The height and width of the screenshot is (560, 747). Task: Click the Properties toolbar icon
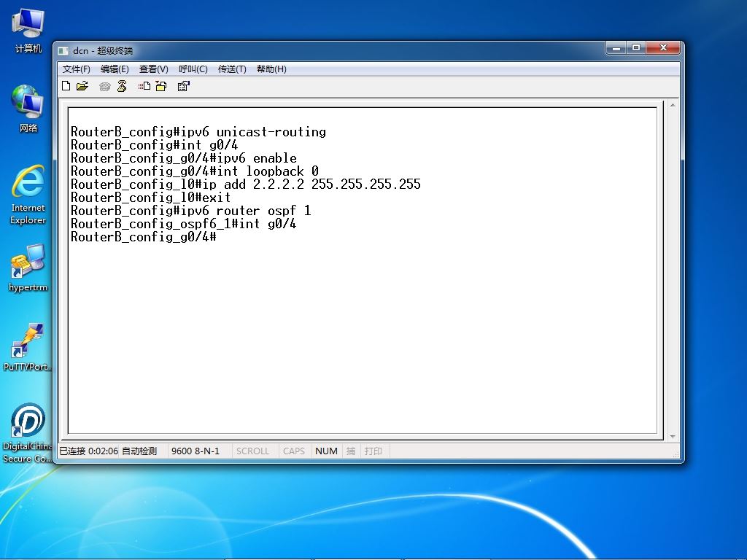tap(183, 86)
